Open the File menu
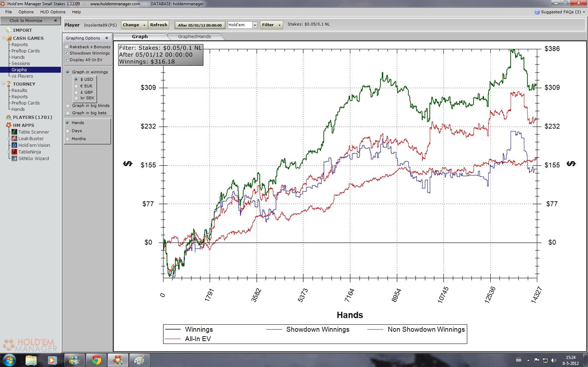The width and height of the screenshot is (588, 367). 8,12
